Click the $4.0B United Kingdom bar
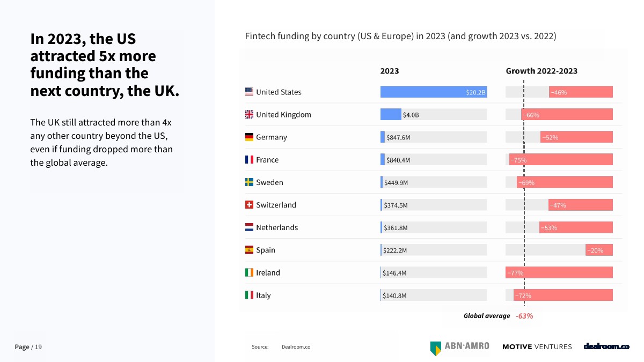644x362 pixels. 391,114
